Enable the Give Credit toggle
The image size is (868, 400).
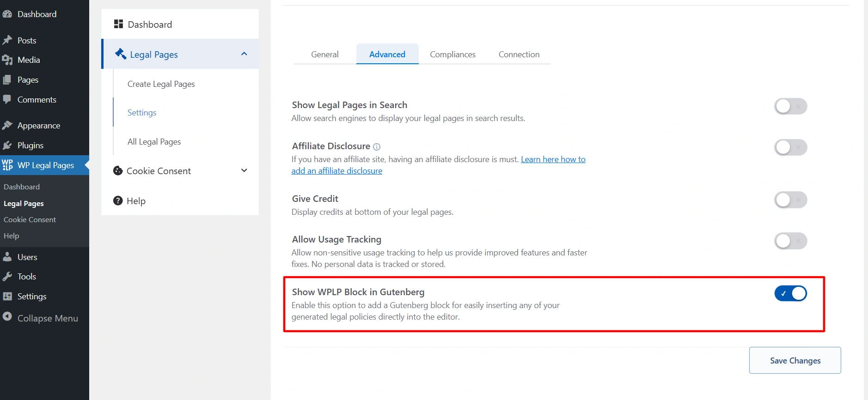tap(790, 200)
